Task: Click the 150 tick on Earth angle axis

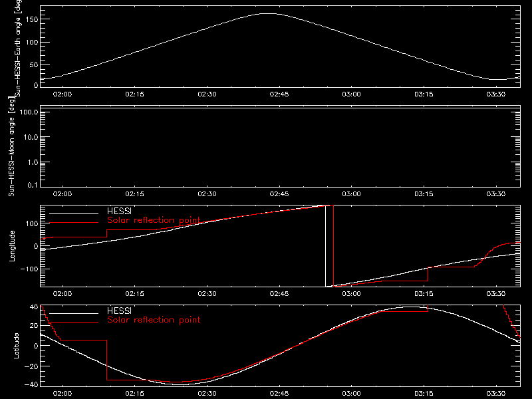Action: point(32,19)
